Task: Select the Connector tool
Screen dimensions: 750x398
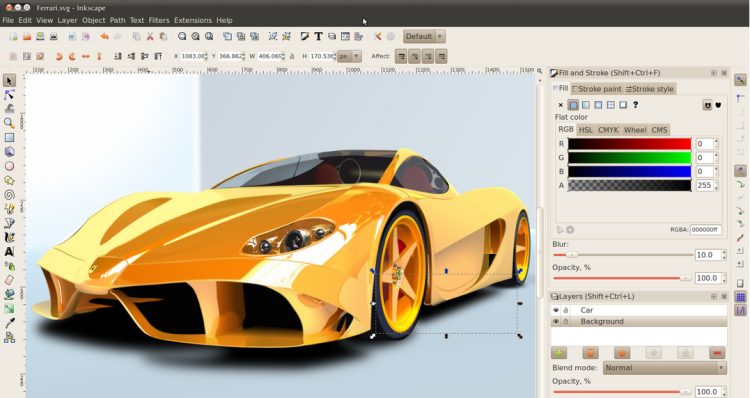Action: pos(9,338)
